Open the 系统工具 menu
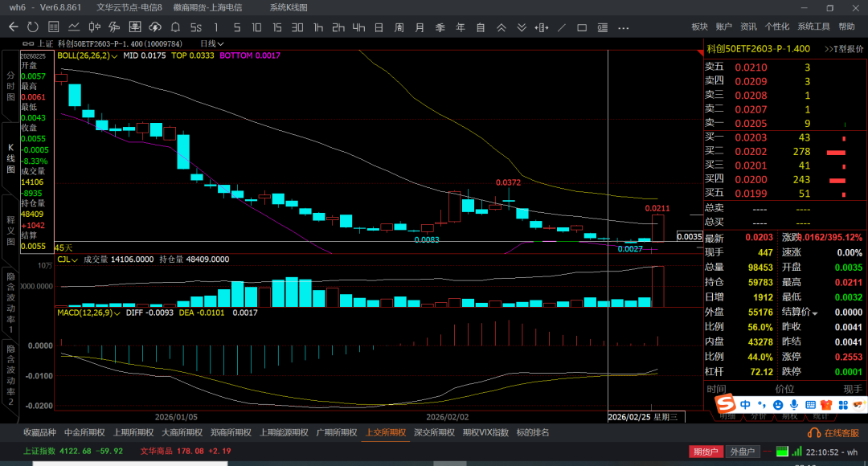Screen dimensions: 868x466 813,27
